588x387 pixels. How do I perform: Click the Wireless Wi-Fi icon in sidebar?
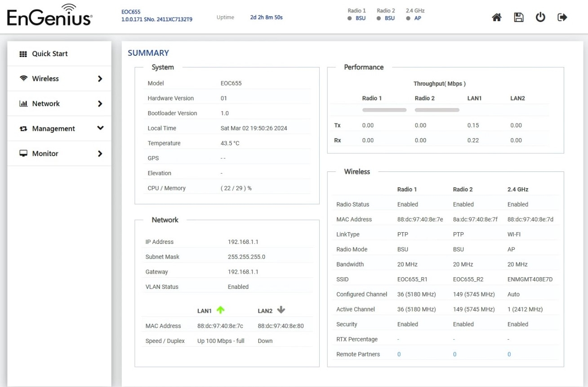point(23,79)
